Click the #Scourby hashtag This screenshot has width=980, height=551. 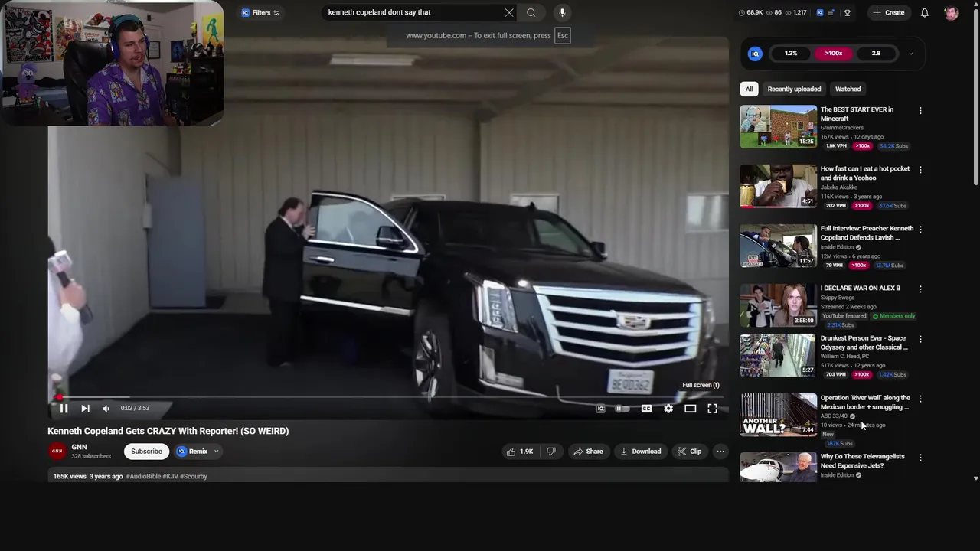[x=194, y=476]
